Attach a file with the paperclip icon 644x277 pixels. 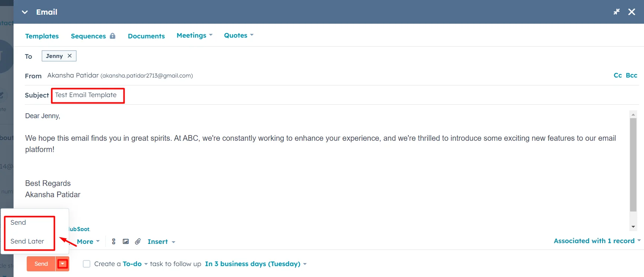[x=137, y=241]
